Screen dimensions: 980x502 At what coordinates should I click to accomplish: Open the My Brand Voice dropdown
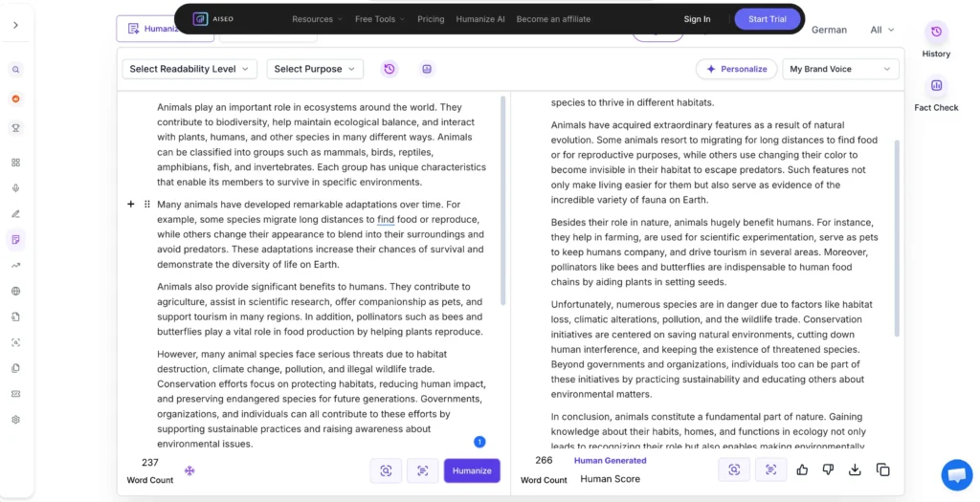coord(840,69)
